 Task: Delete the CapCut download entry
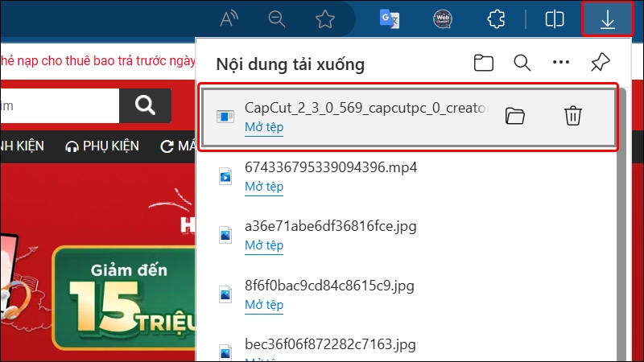click(572, 115)
